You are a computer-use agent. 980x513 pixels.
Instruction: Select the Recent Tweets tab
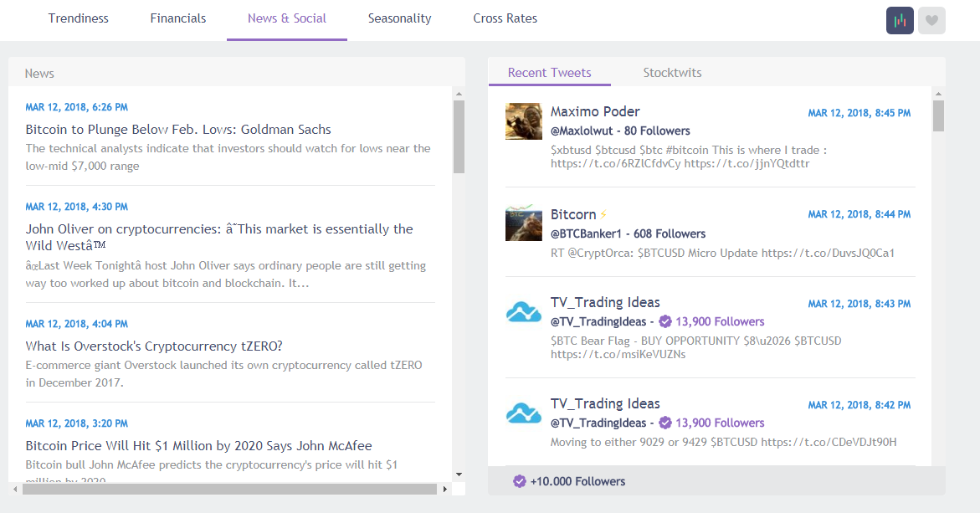coord(549,73)
